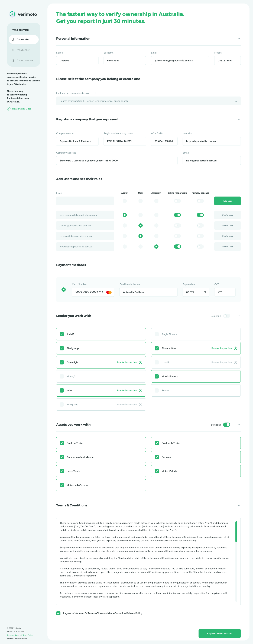Click the Mastercard logo in card number
Viewport: 253px width, 644px height.
(x=109, y=292)
